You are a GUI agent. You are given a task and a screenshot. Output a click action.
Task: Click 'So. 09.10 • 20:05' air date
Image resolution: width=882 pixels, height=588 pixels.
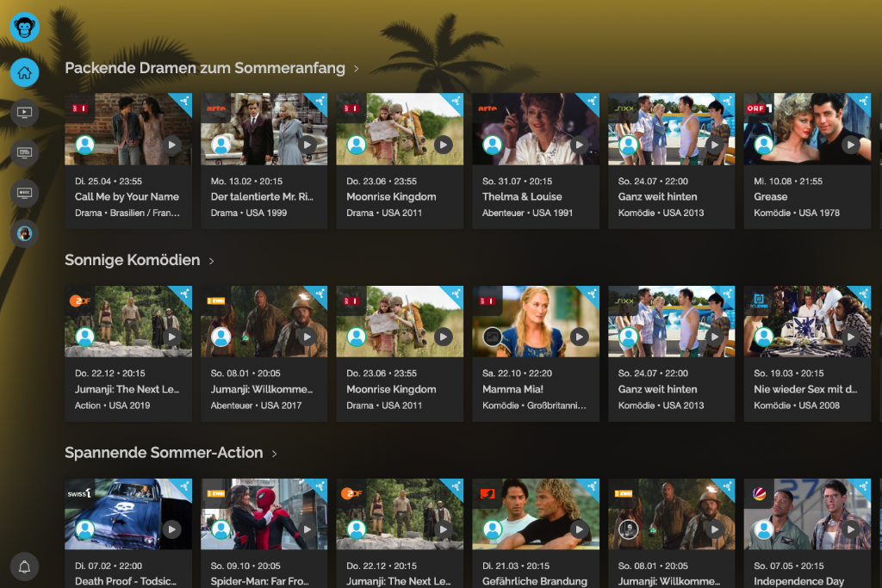(245, 566)
